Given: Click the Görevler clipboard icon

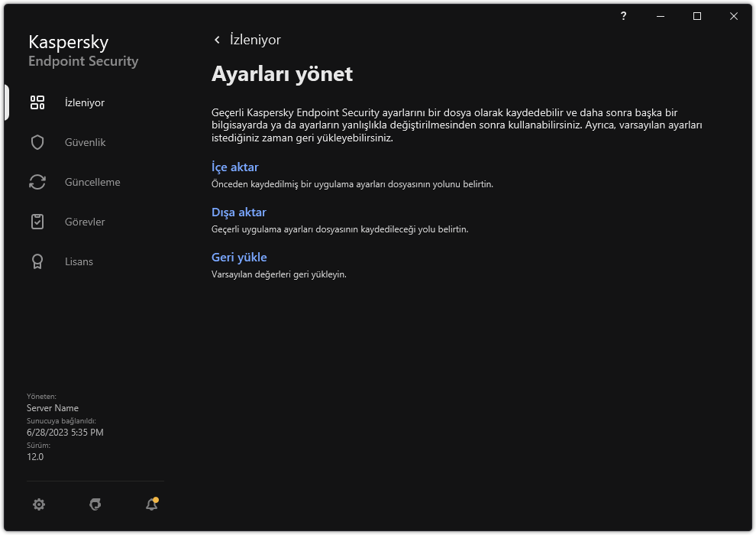Looking at the screenshot, I should point(37,222).
